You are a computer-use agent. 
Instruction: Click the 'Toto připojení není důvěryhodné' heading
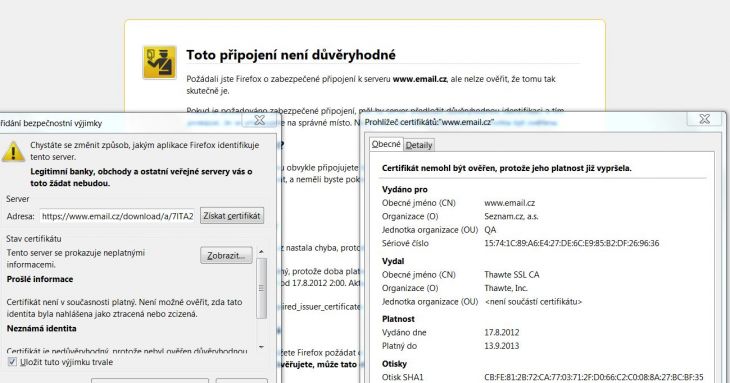point(291,55)
